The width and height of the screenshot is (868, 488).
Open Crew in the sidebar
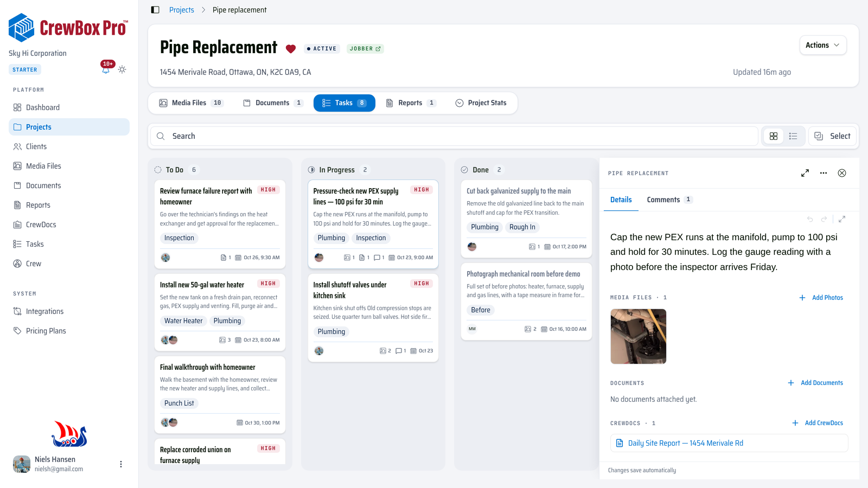[x=69, y=264]
